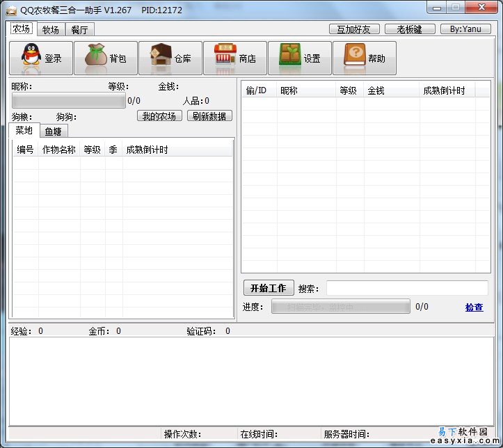
Task: Click the 老板键 button
Action: point(410,29)
